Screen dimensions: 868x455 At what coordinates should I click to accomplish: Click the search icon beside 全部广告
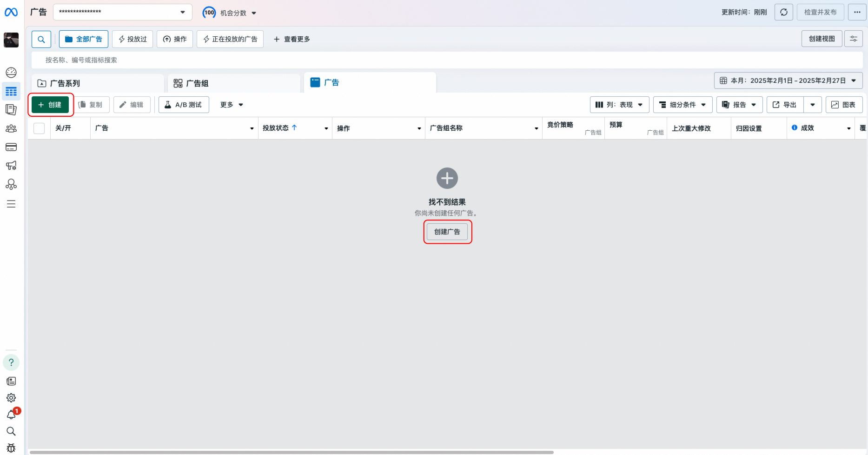41,39
